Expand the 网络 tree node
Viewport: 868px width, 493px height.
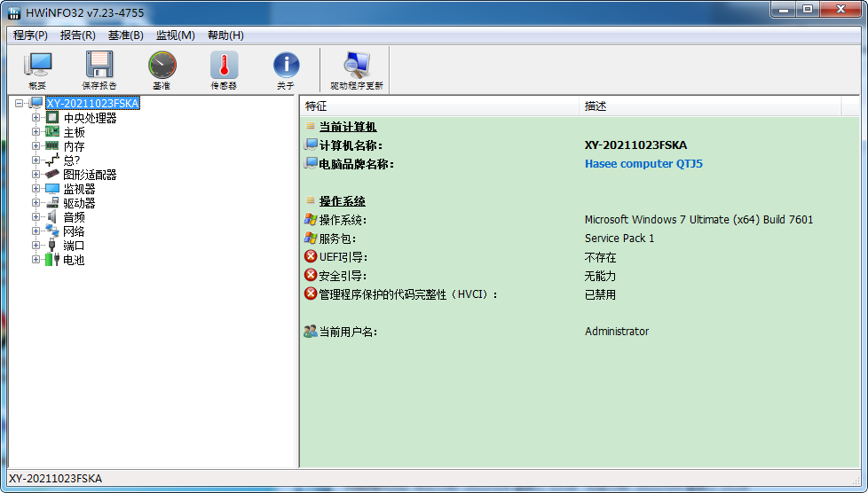[36, 231]
